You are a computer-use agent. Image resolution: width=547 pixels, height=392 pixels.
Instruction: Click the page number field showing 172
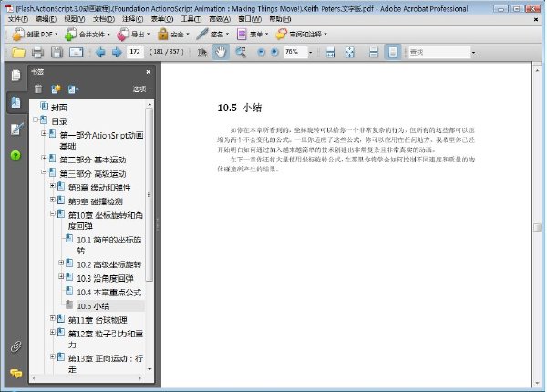click(x=135, y=52)
